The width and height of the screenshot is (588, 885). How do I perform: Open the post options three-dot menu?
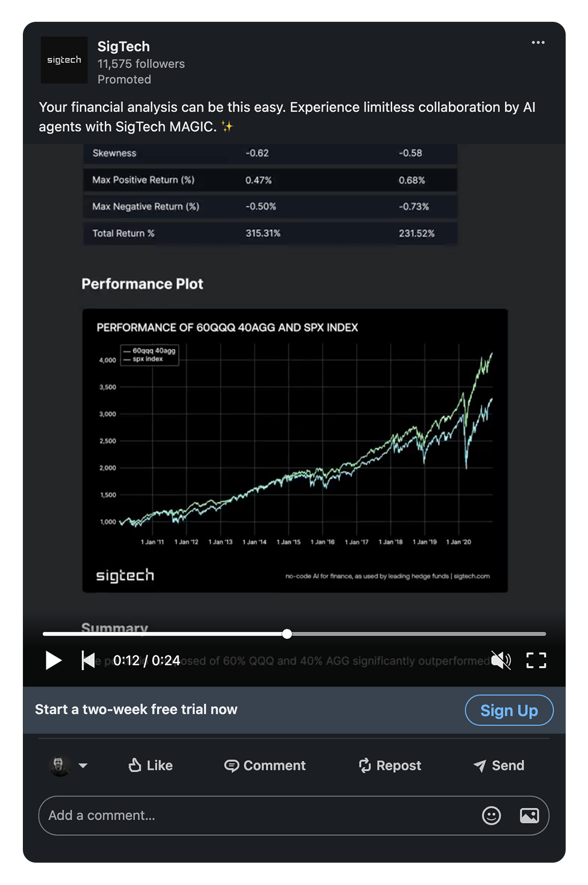538,42
